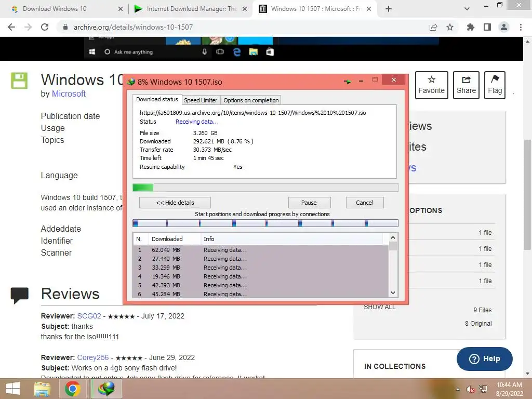
Task: Open the Download status tab
Action: [x=157, y=99]
